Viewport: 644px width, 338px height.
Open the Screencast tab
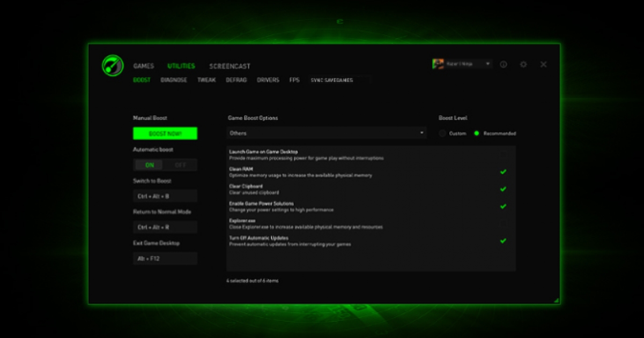(230, 66)
